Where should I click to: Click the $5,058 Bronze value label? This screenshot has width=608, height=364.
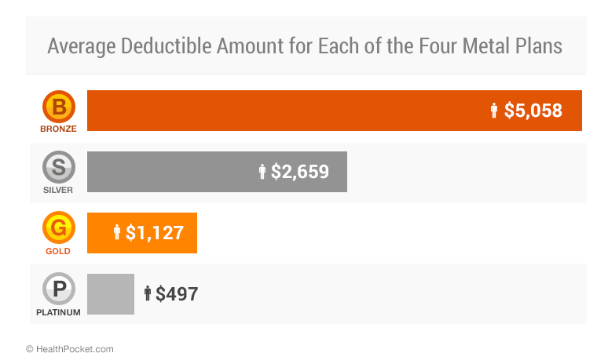[533, 111]
